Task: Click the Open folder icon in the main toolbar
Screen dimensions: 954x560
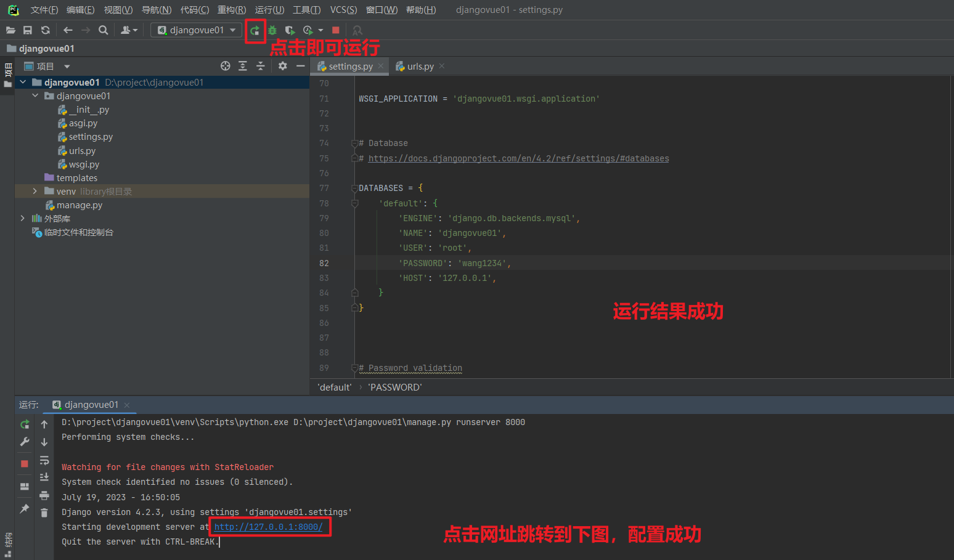Action: click(x=10, y=30)
